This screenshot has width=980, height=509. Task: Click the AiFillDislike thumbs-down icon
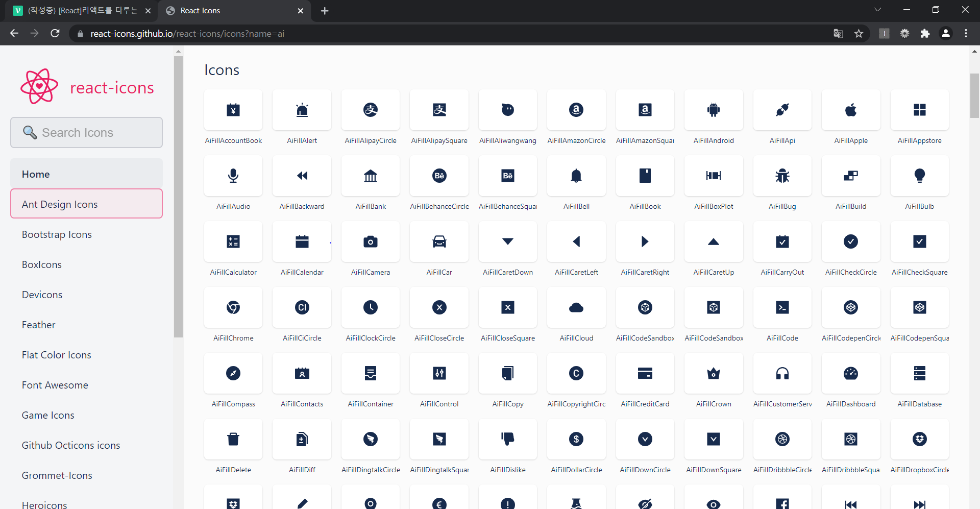pyautogui.click(x=508, y=439)
